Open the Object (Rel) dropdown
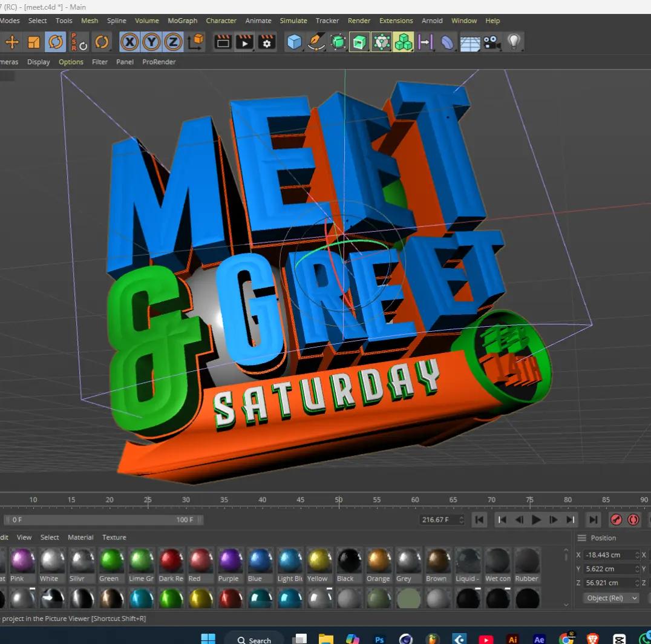This screenshot has height=644, width=651. click(611, 598)
